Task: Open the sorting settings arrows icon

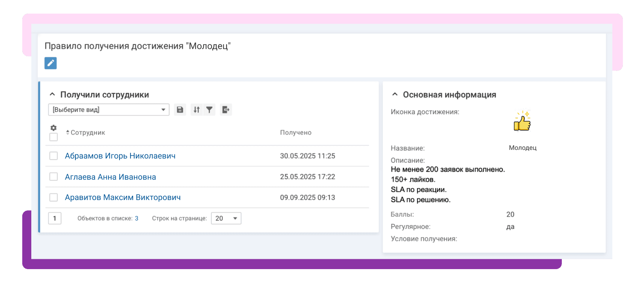Action: pyautogui.click(x=196, y=110)
